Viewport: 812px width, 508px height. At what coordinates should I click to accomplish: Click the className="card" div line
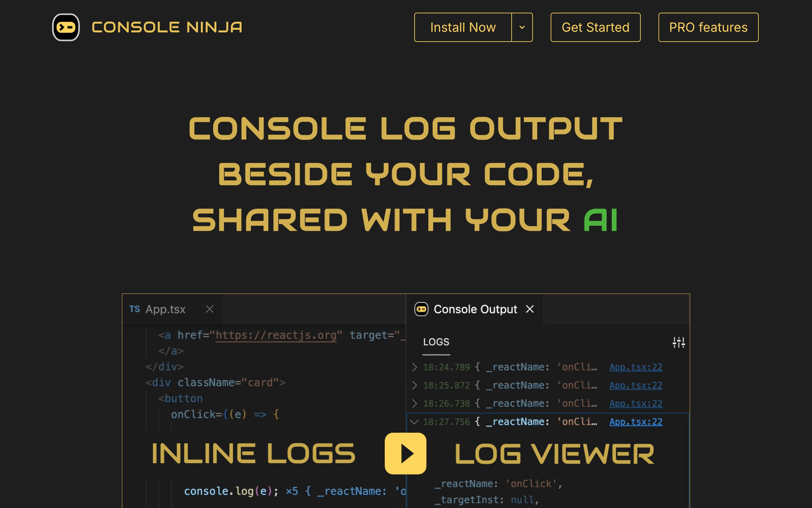[215, 383]
